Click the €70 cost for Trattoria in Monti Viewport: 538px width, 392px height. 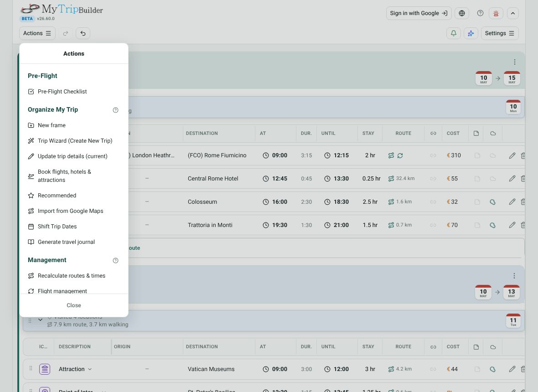[452, 225]
